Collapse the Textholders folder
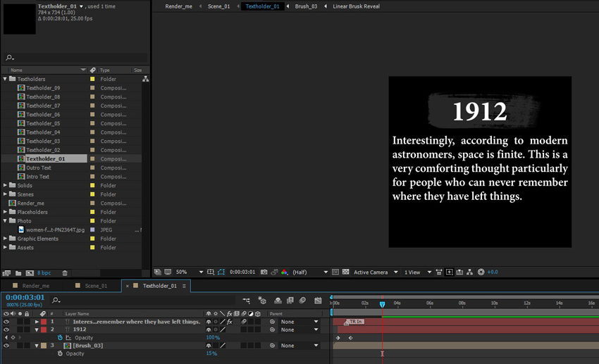This screenshot has width=599, height=364. point(5,79)
